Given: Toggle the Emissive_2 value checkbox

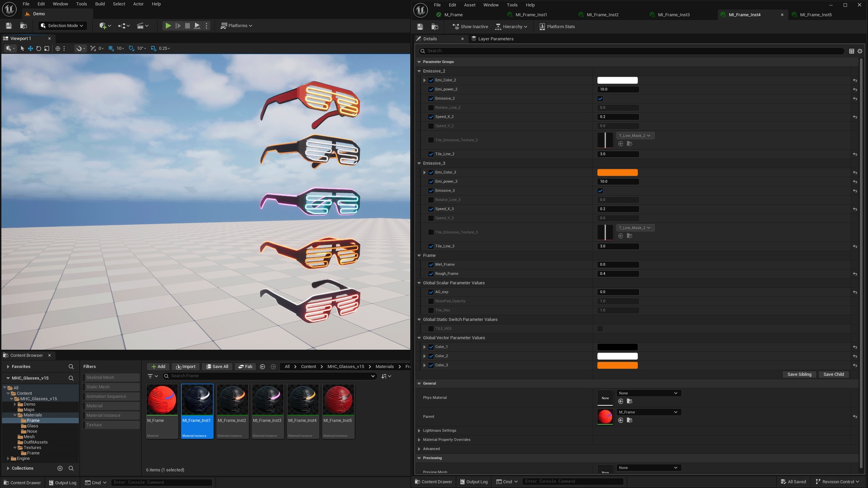Looking at the screenshot, I should point(600,99).
